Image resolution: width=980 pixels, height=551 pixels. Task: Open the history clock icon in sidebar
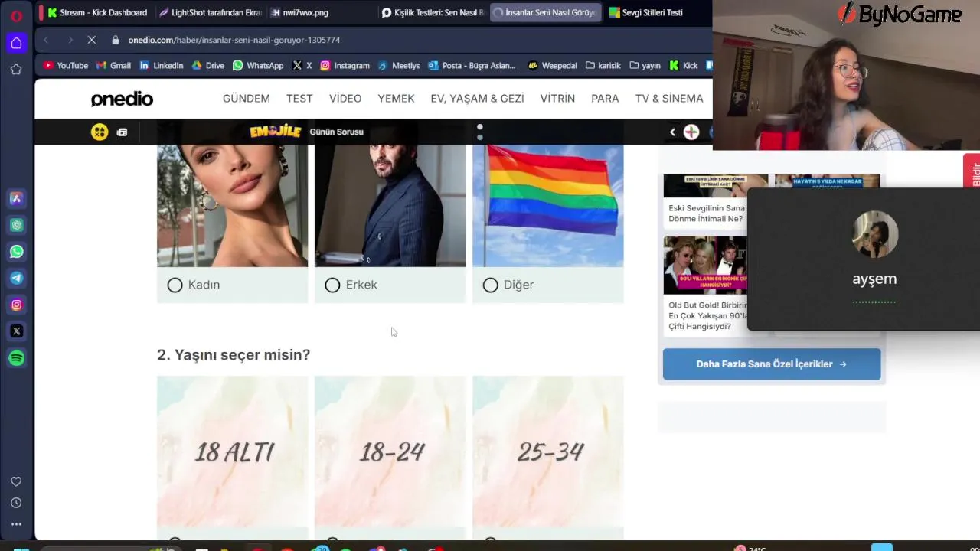tap(16, 503)
